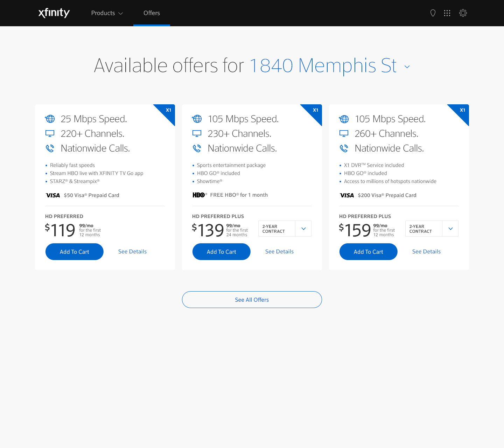
Task: See details for the $119 plan
Action: click(x=132, y=252)
